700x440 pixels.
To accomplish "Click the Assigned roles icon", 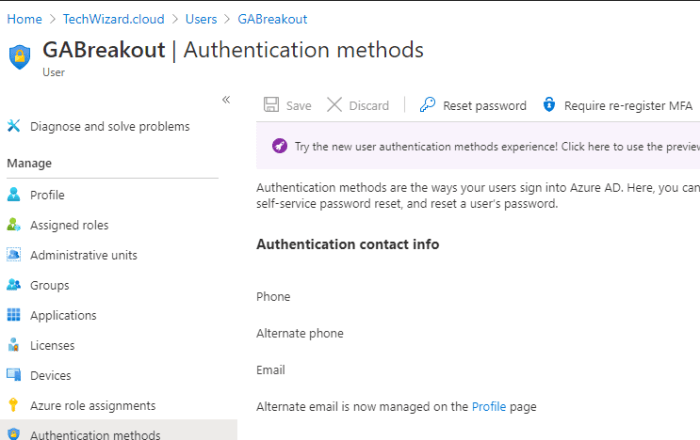I will point(14,225).
